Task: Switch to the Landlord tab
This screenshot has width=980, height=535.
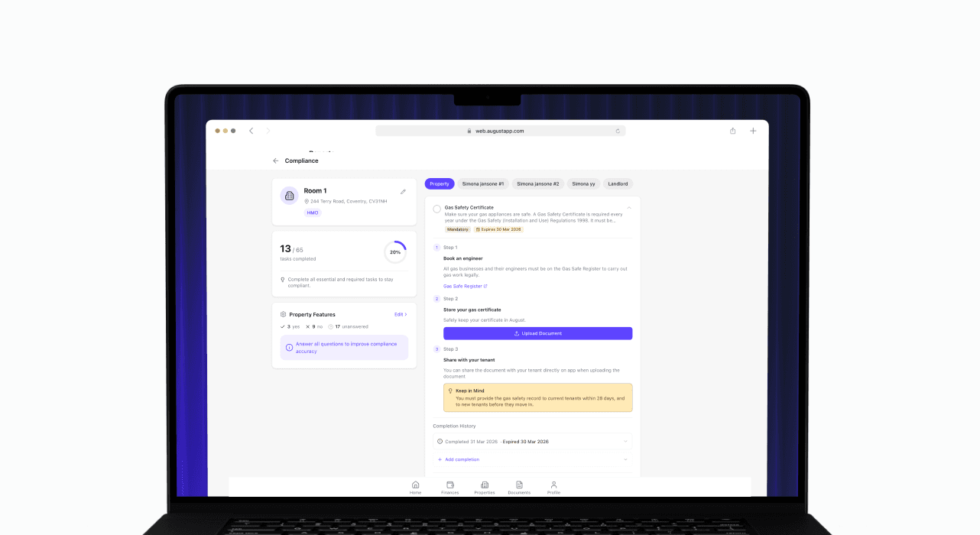Action: (618, 183)
